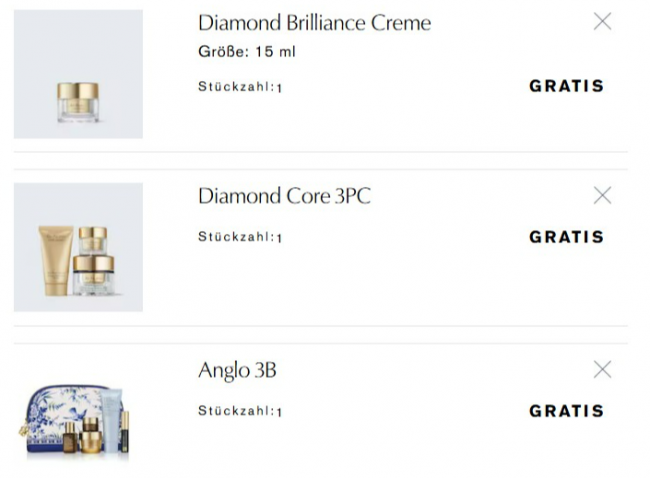The height and width of the screenshot is (478, 650).
Task: Click quantity number 1 for Anglo 3B
Action: click(x=279, y=412)
